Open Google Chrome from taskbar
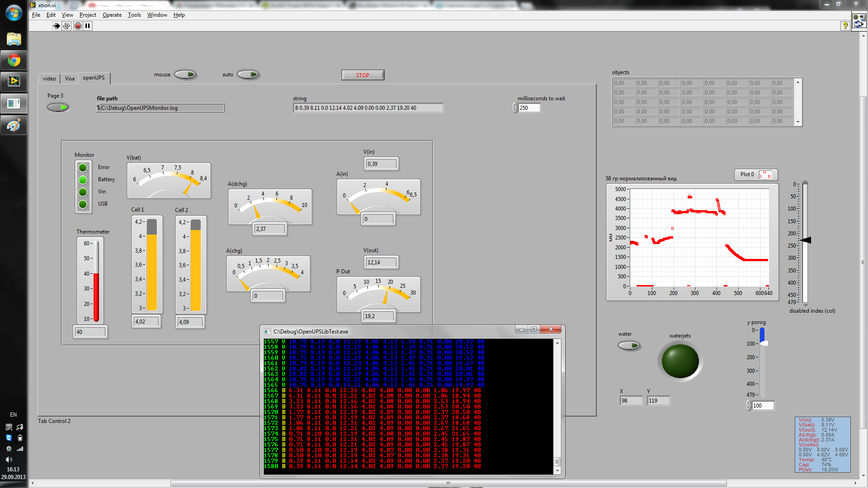Viewport: 868px width, 488px height. click(x=14, y=60)
